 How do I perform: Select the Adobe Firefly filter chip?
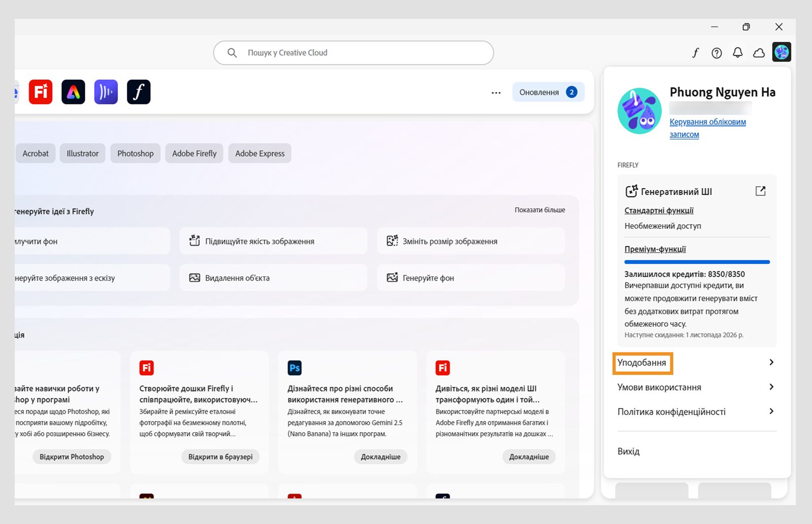coord(194,153)
